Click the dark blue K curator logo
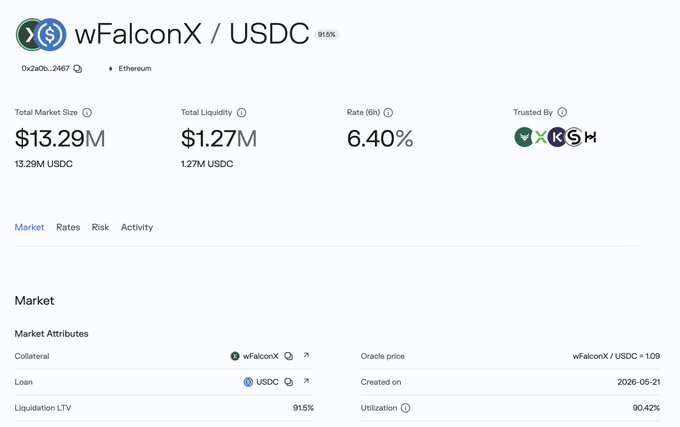The height and width of the screenshot is (427, 680). [557, 137]
